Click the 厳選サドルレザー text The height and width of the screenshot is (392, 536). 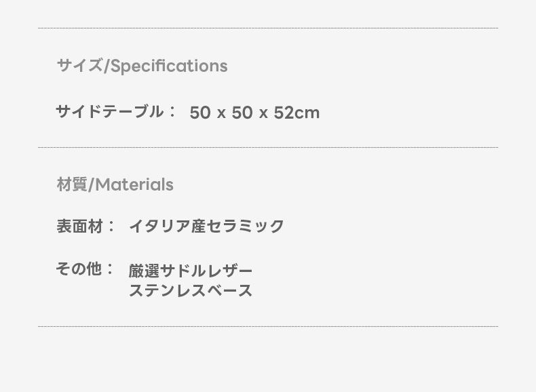pyautogui.click(x=191, y=271)
